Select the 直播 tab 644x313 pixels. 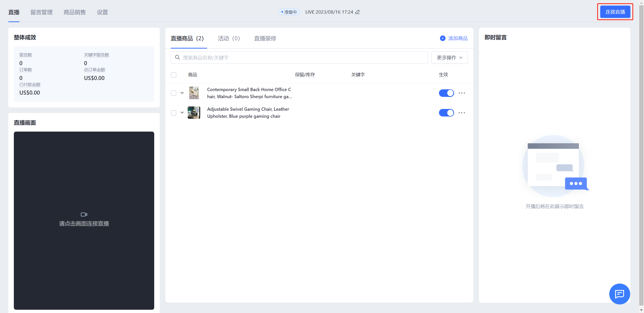coord(14,12)
